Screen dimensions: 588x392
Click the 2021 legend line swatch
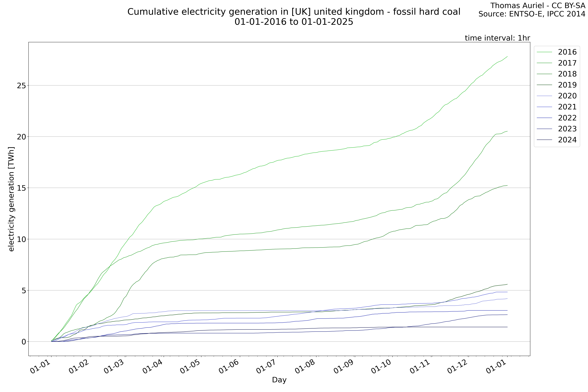coord(544,107)
